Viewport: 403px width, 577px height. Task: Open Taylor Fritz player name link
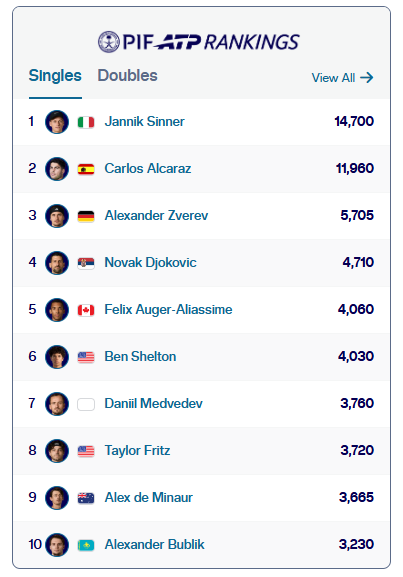[x=137, y=450]
